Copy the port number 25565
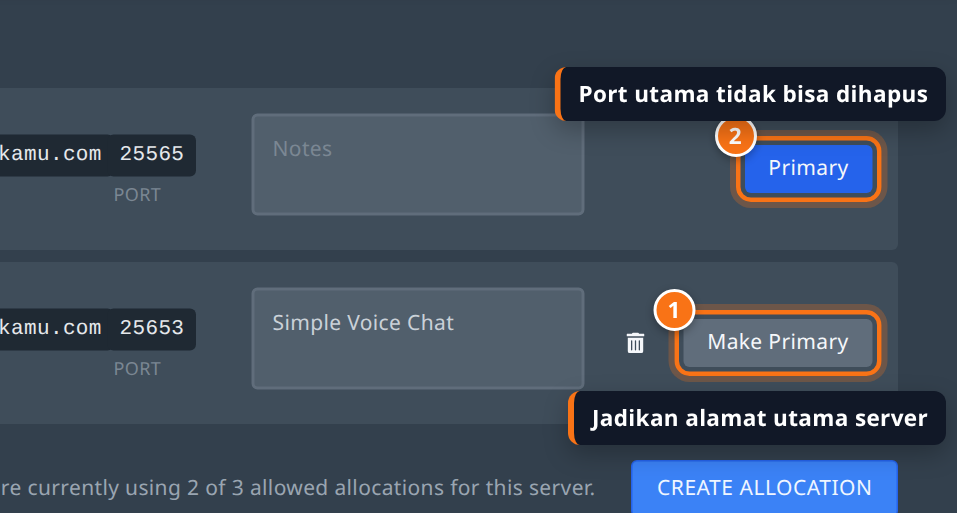The width and height of the screenshot is (957, 513). pyautogui.click(x=152, y=154)
